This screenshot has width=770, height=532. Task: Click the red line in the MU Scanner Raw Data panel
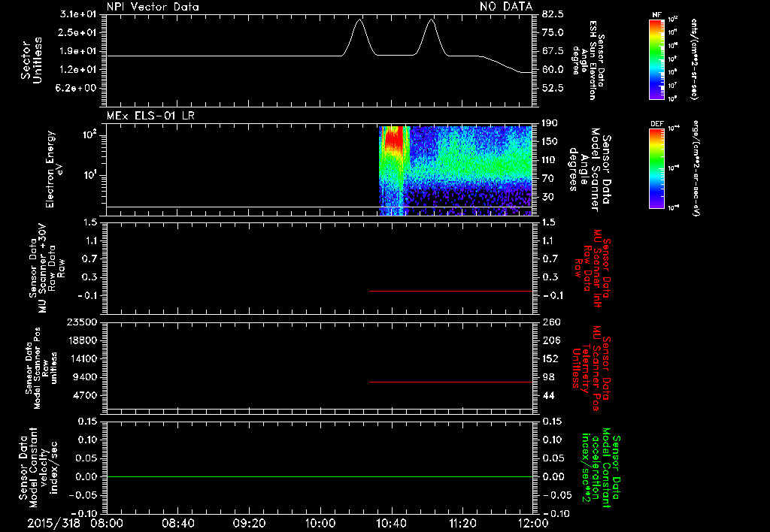(x=451, y=291)
